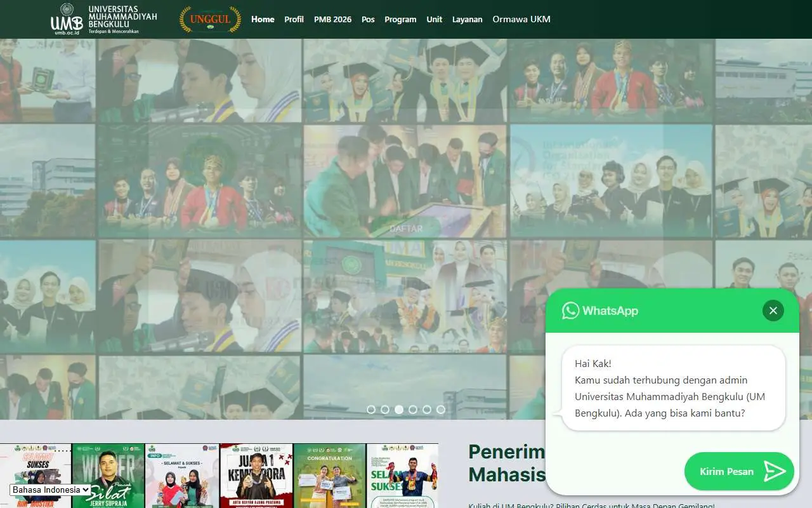The image size is (812, 508).
Task: Open the Bahasa Indonesia language dropdown
Action: (50, 490)
